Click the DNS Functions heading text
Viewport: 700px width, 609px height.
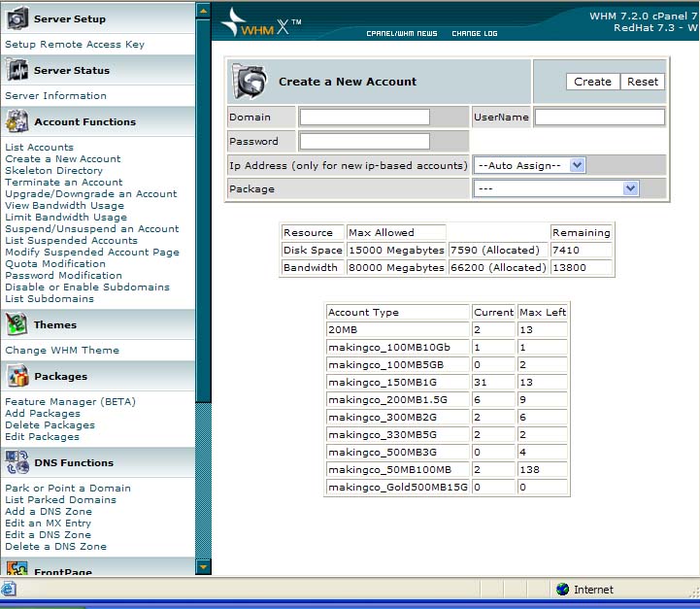(x=74, y=462)
